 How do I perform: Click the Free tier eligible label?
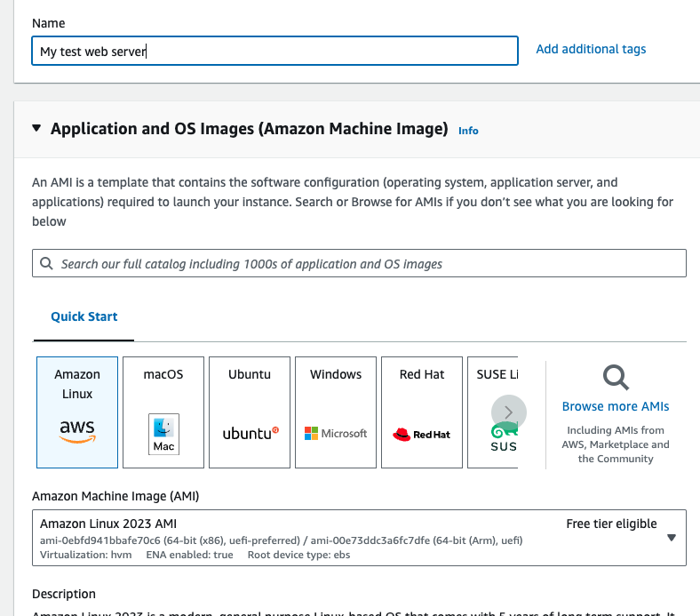coord(611,524)
